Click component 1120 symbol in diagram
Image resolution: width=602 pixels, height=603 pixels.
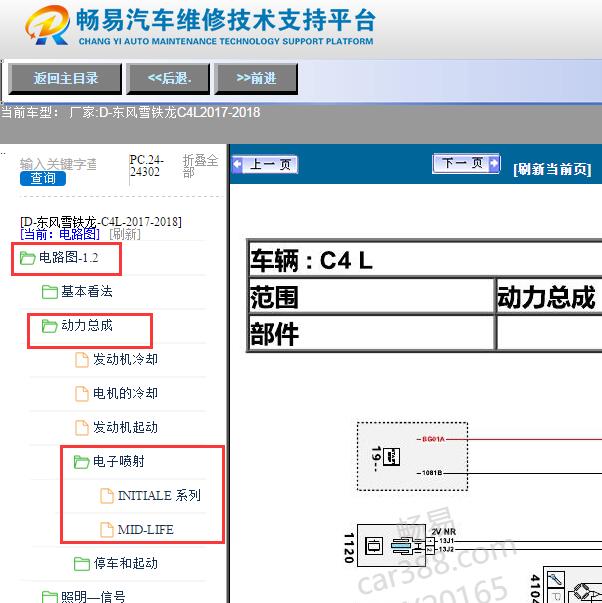pyautogui.click(x=391, y=545)
